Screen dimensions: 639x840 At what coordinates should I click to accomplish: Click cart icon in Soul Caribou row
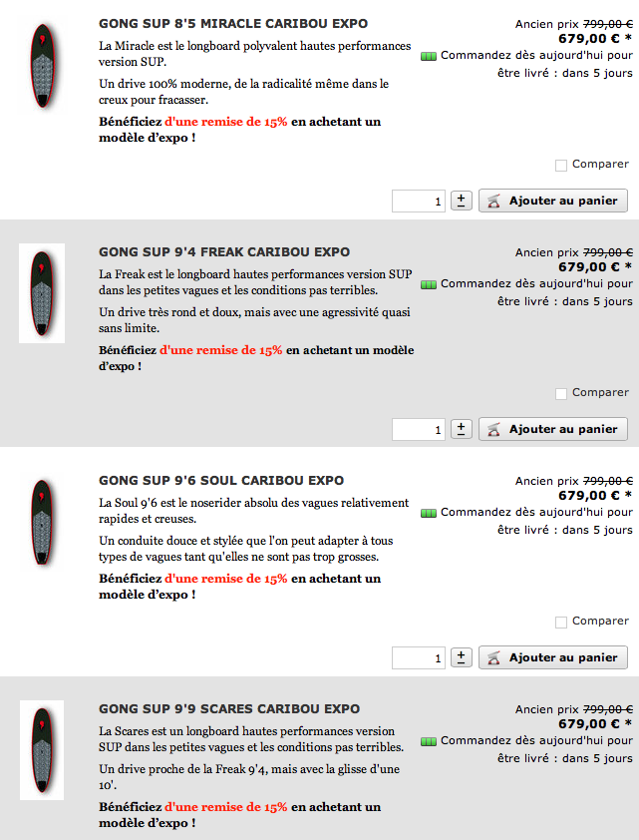coord(493,657)
